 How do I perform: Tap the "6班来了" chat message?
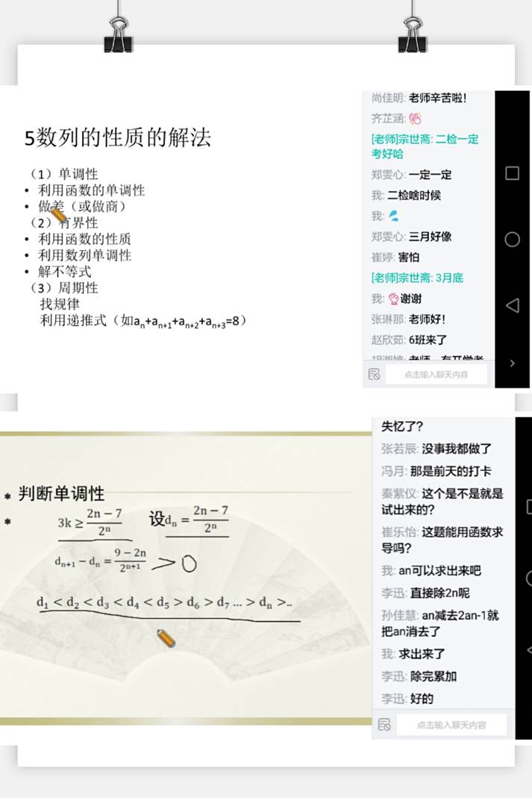[428, 340]
